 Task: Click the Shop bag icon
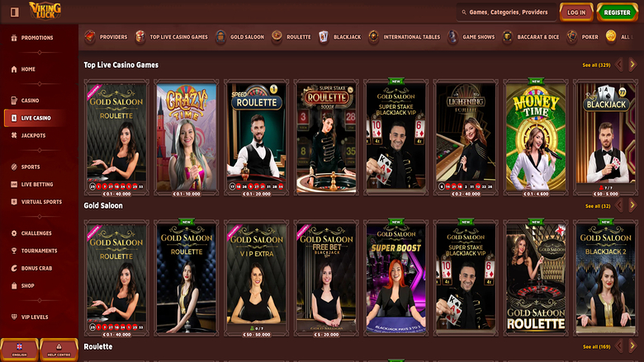click(14, 286)
